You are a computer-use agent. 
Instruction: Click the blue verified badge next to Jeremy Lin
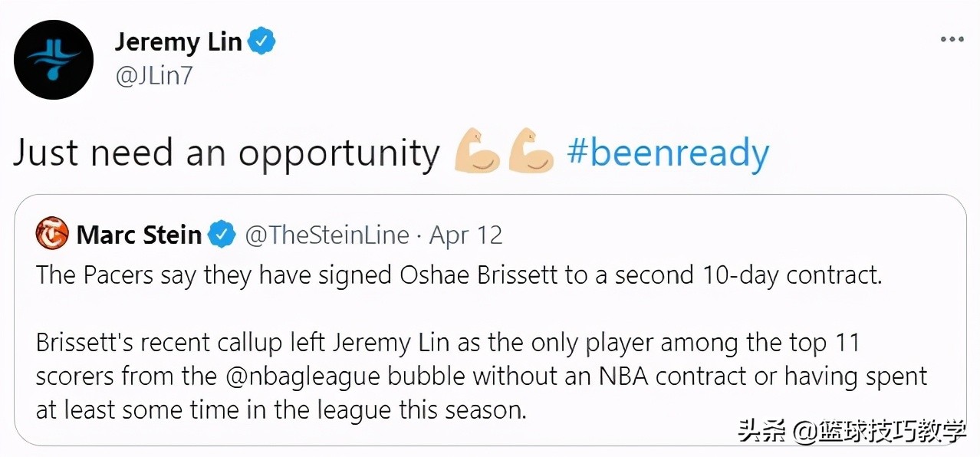point(261,41)
